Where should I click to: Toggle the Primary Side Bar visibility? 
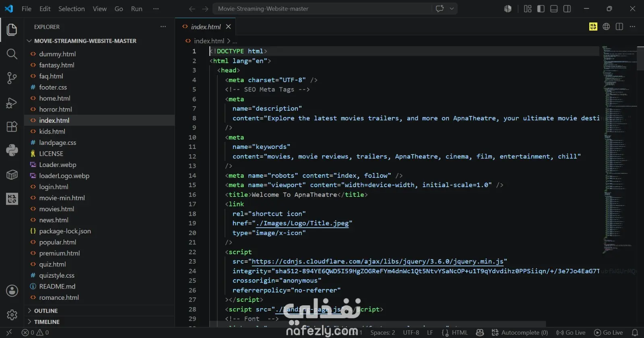[541, 8]
